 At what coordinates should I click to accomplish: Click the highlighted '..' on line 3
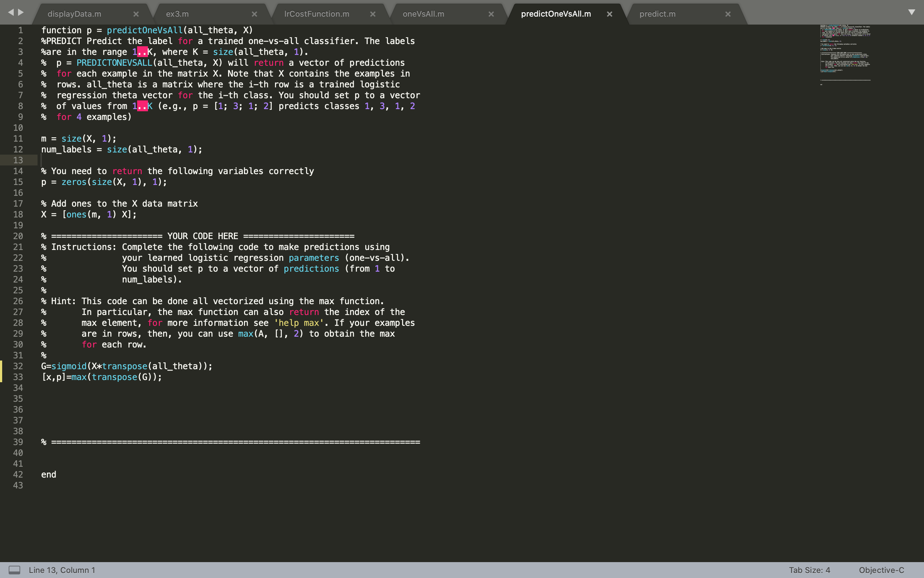[142, 52]
